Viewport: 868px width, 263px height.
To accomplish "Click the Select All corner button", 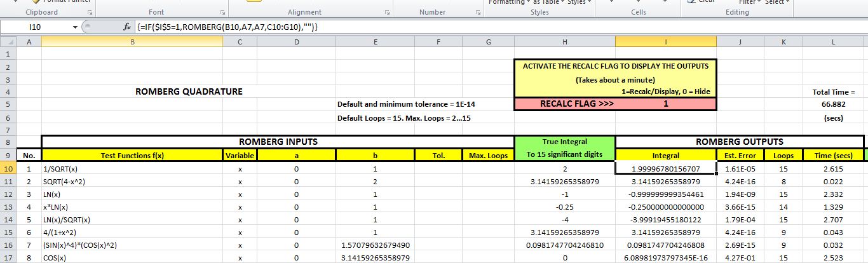I will 8,42.
